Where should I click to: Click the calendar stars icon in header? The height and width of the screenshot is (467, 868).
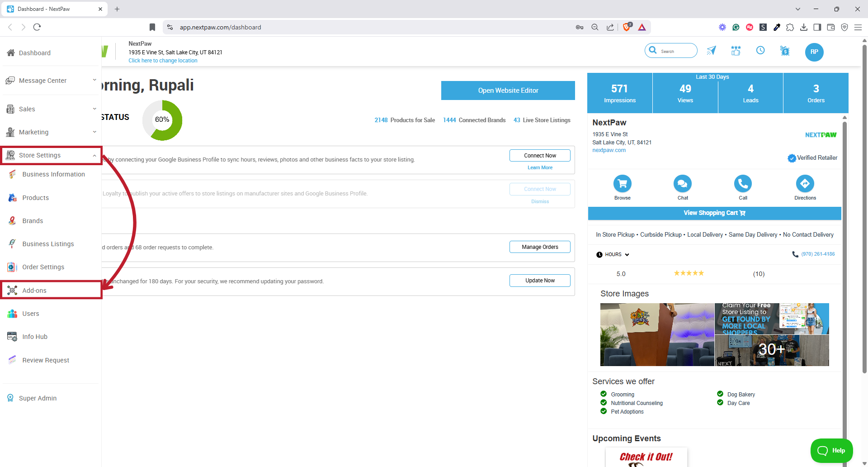pyautogui.click(x=736, y=51)
